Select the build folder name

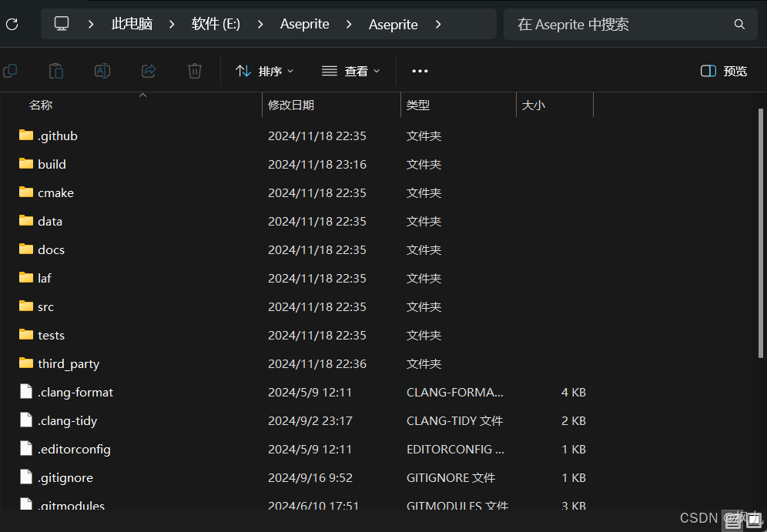52,164
